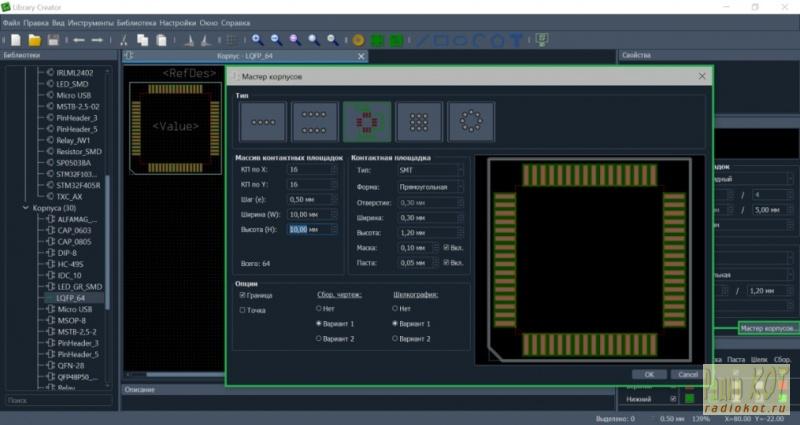Open the Тип SMT dropdown

click(x=430, y=171)
